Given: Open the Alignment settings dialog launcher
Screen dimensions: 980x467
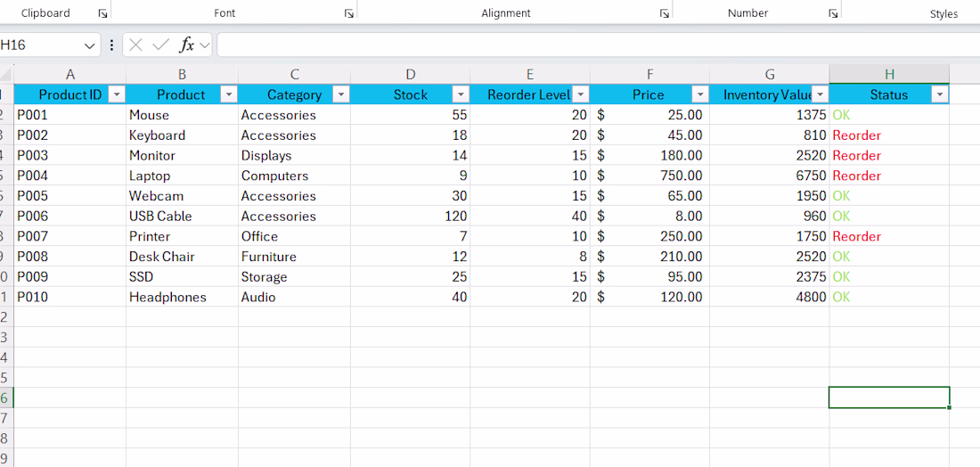Looking at the screenshot, I should pos(665,13).
